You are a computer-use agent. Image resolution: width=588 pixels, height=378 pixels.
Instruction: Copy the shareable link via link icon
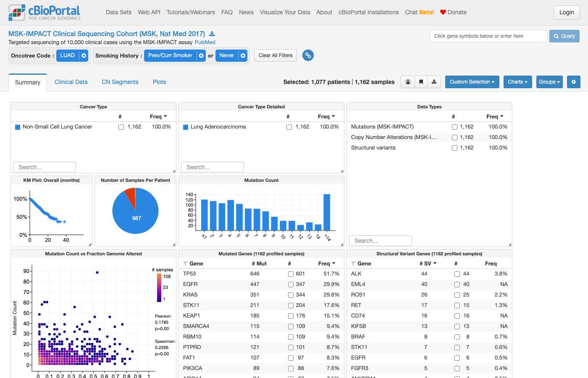(x=308, y=55)
